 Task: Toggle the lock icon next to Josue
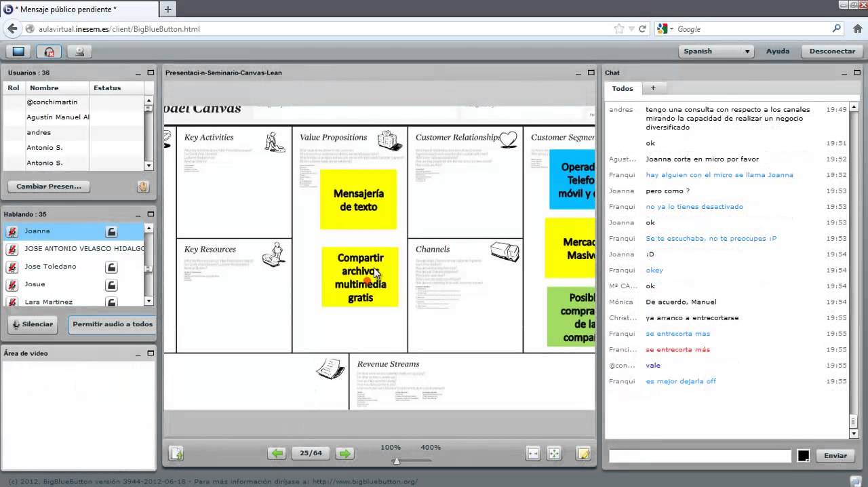111,284
